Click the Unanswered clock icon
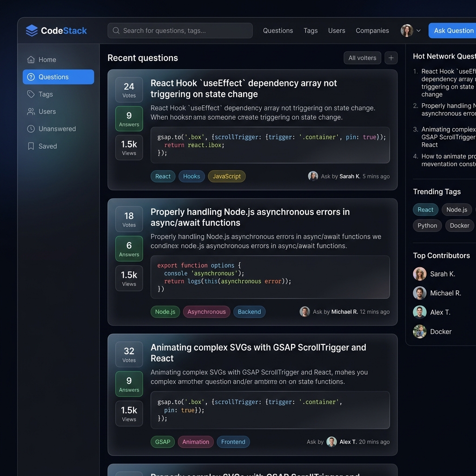This screenshot has height=476, width=476. click(x=31, y=129)
